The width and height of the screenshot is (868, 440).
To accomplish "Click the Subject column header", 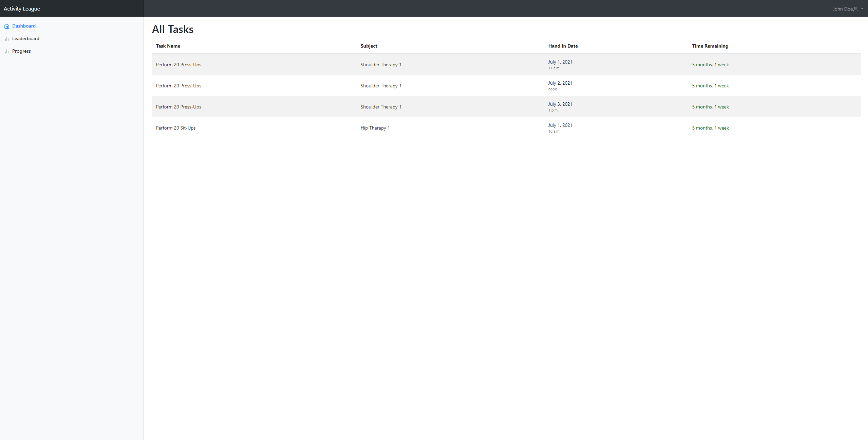I will (369, 46).
